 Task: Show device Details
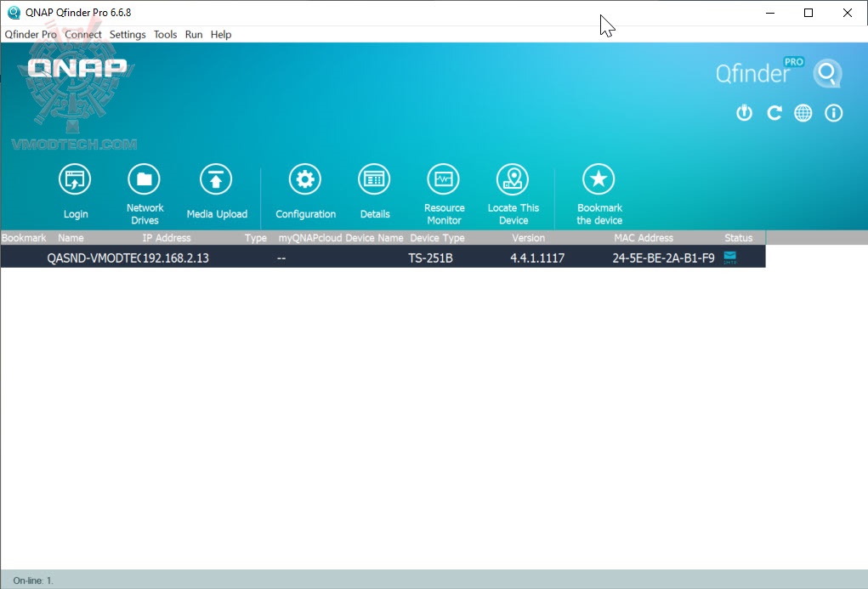(x=374, y=179)
